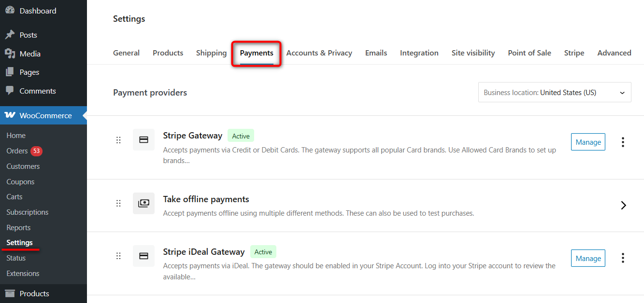Screen dimensions: 644x303
Task: Open the Comments section icon
Action: [x=10, y=91]
